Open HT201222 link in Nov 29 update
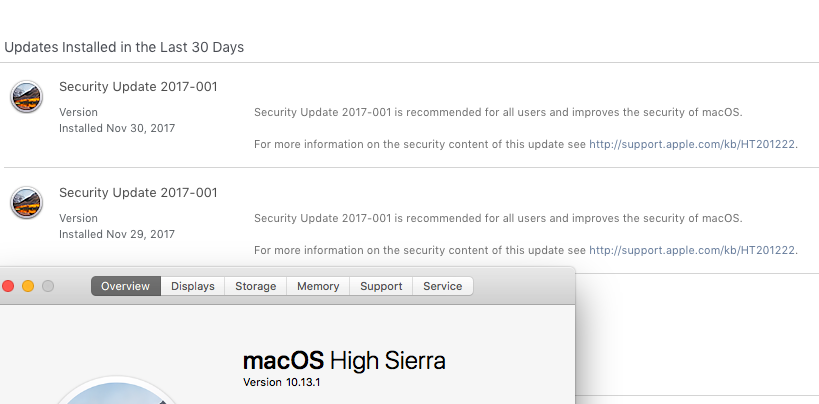Image resolution: width=819 pixels, height=404 pixels. point(692,250)
